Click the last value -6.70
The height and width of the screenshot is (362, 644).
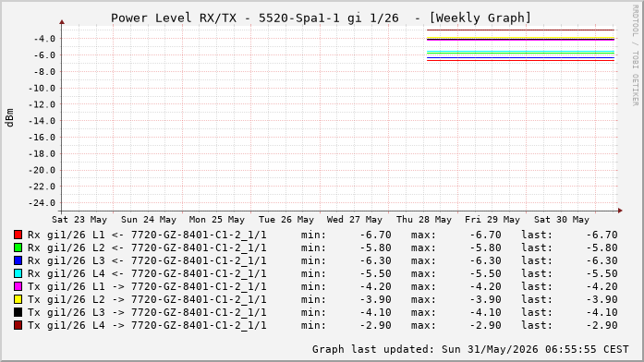(601, 235)
